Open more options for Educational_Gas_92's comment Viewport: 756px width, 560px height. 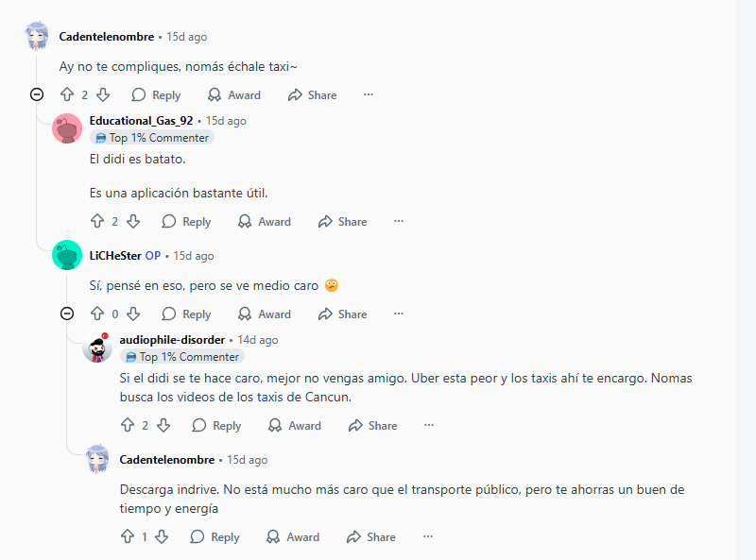(x=399, y=221)
